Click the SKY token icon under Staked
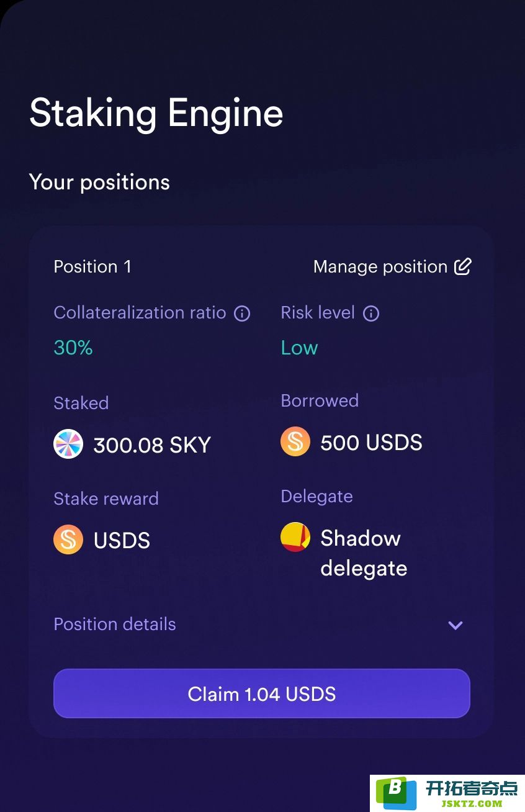 tap(68, 444)
